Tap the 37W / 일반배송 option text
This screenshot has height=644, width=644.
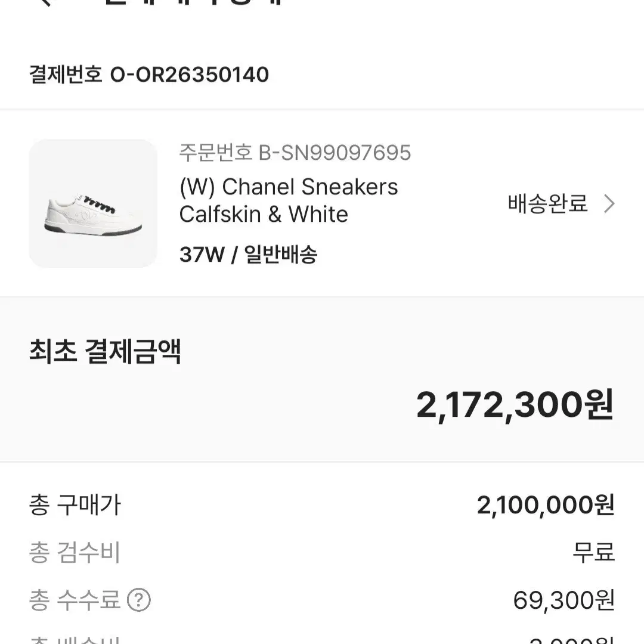point(248,255)
